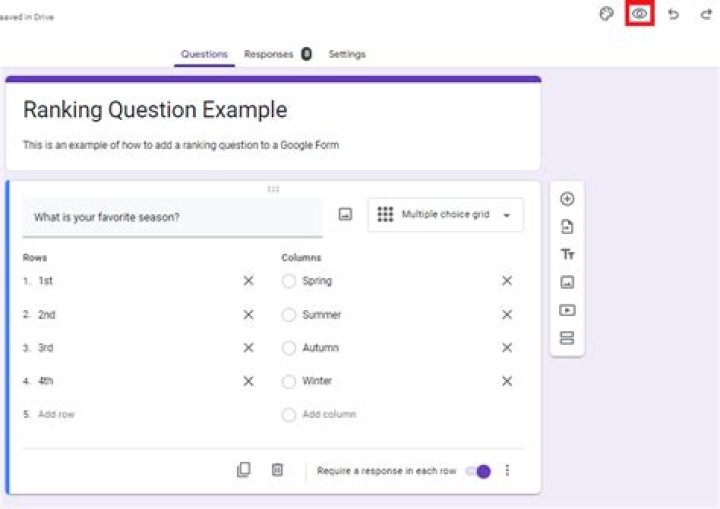Add title and description from sidebar
Viewport: 720px width, 509px height.
point(567,255)
